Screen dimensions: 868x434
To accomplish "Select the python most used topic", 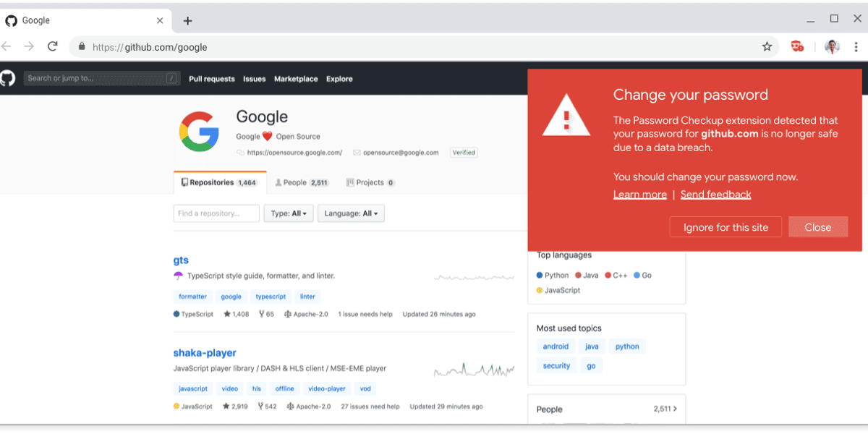I will point(627,346).
